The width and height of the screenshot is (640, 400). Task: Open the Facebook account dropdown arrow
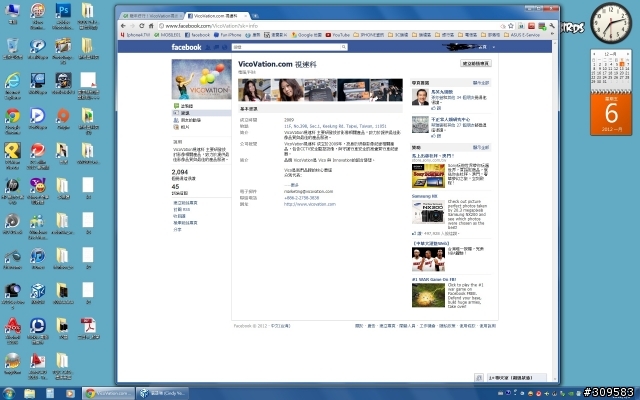tap(493, 47)
